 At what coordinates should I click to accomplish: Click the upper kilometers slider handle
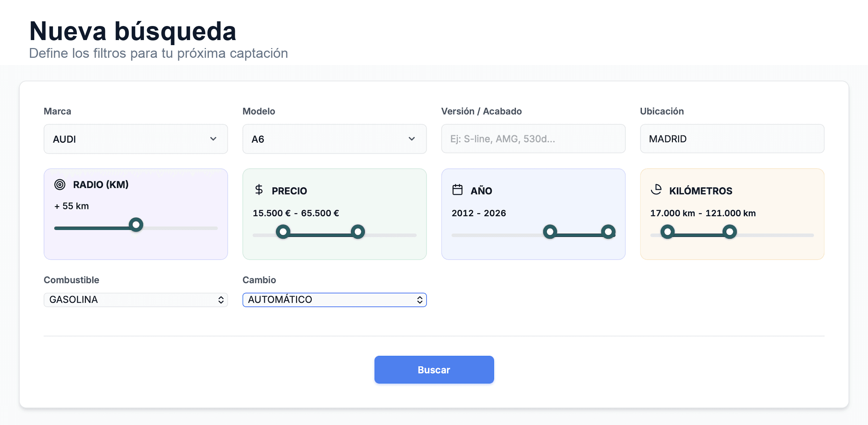coord(729,231)
